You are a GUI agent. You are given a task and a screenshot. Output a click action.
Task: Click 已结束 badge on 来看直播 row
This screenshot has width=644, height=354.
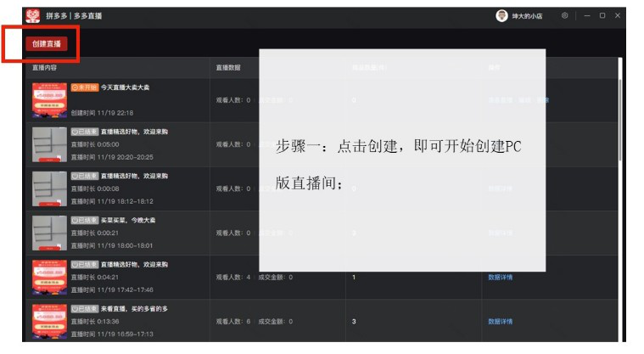click(82, 309)
